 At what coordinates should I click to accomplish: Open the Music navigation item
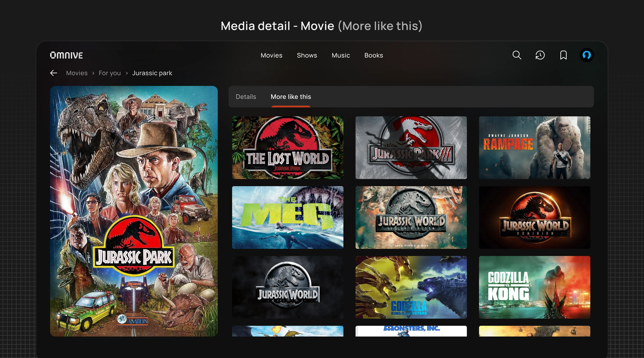341,55
